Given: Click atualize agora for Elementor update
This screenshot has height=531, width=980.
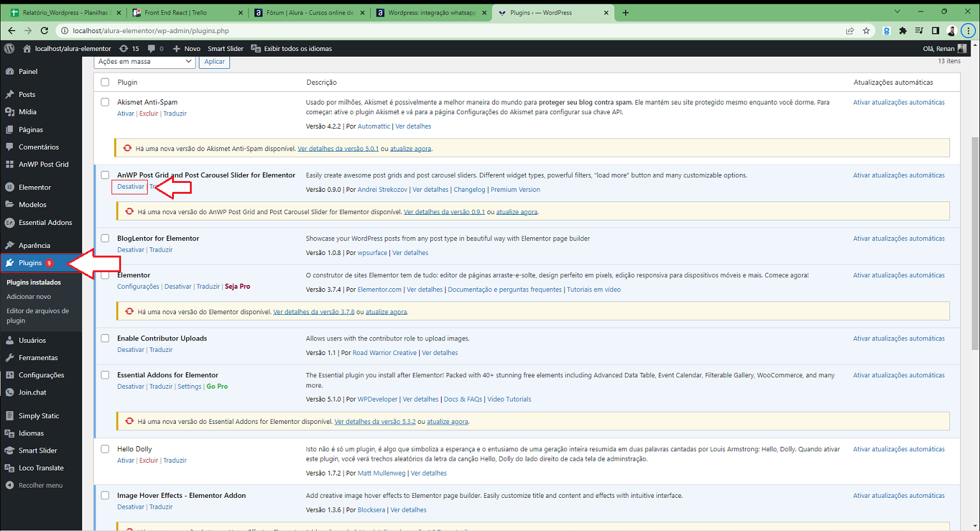Looking at the screenshot, I should pyautogui.click(x=386, y=312).
